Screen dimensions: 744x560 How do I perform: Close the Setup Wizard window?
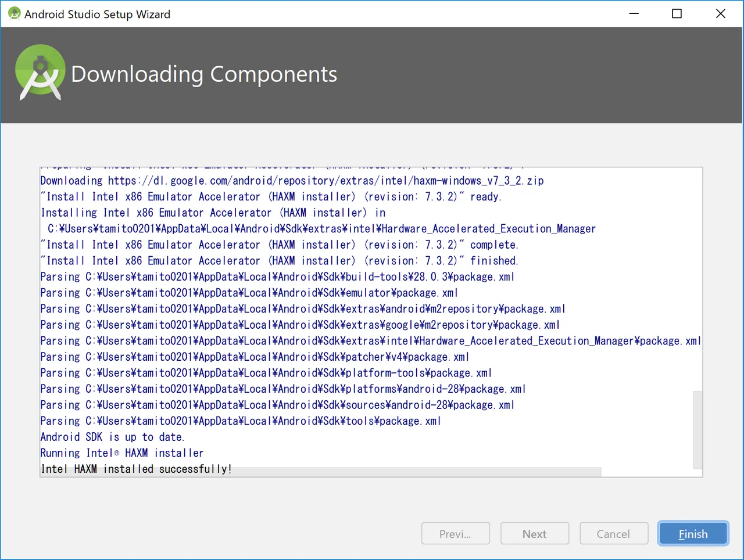[x=721, y=13]
